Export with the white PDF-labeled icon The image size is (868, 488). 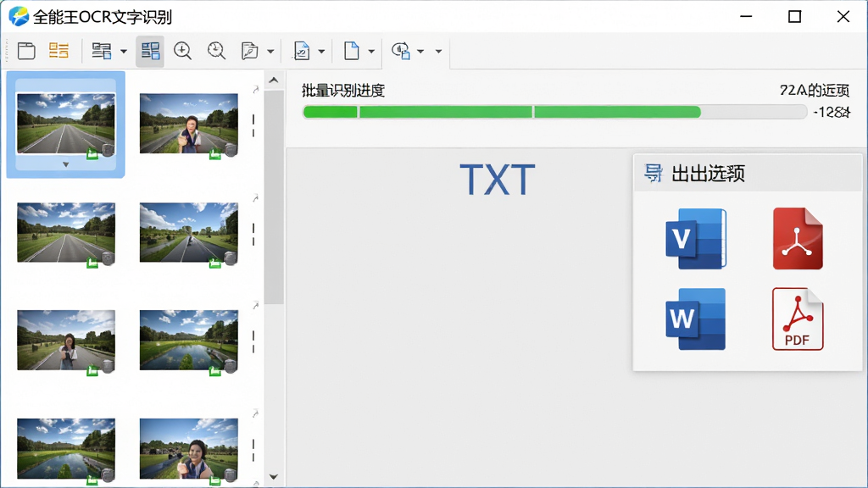[798, 319]
